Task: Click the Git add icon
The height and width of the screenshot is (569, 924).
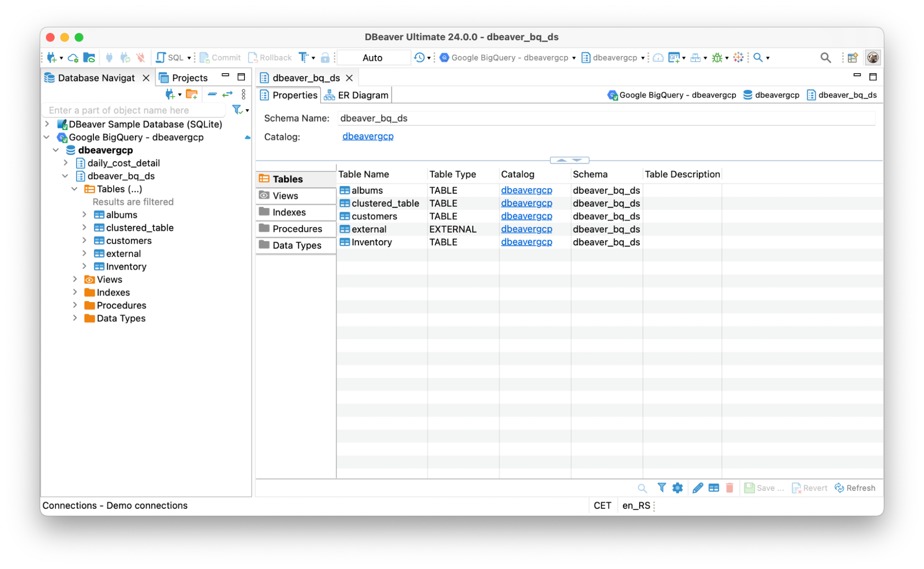Action: 674,57
